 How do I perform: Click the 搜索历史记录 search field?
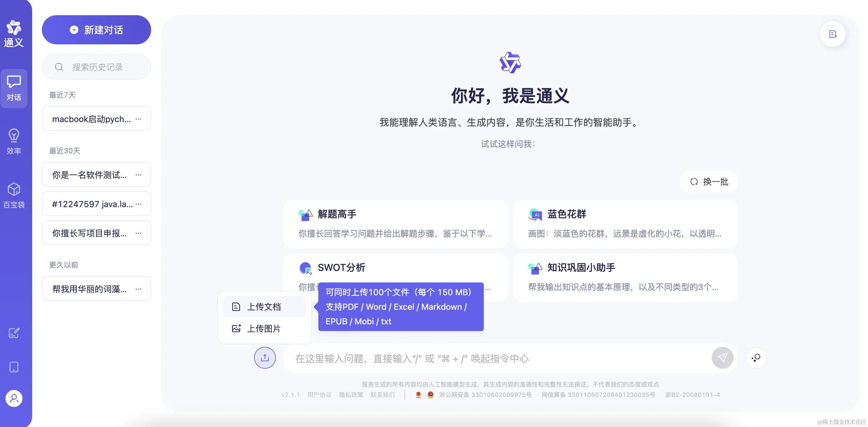[97, 67]
